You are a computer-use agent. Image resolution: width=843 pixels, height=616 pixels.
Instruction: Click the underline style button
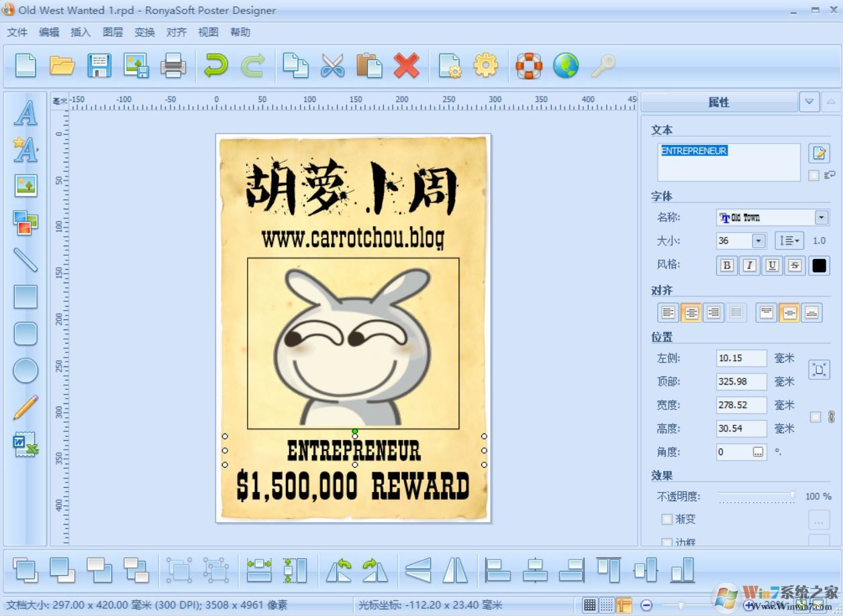coord(772,265)
